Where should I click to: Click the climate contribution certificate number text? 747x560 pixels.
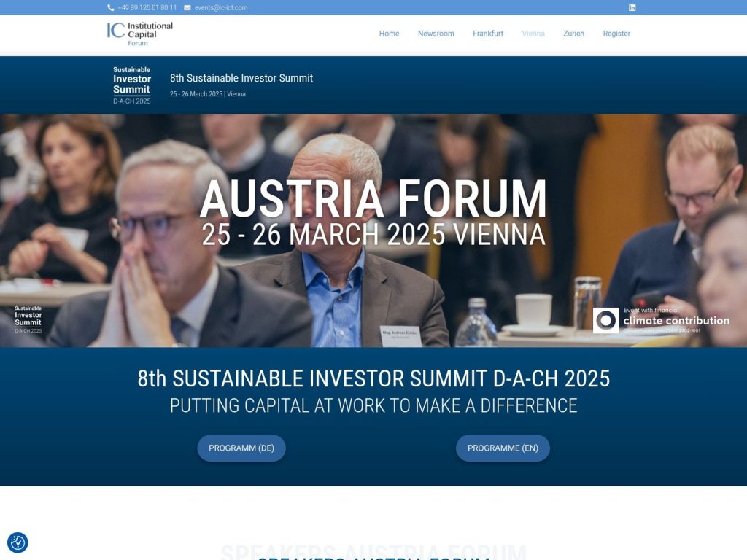(662, 330)
